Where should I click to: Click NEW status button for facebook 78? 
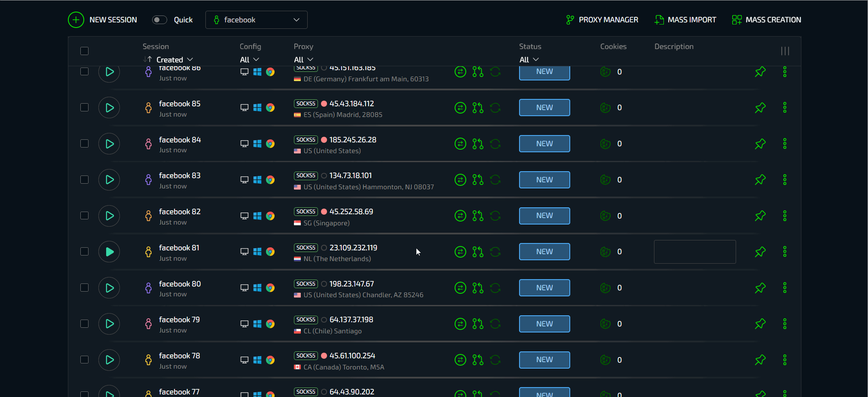point(544,360)
